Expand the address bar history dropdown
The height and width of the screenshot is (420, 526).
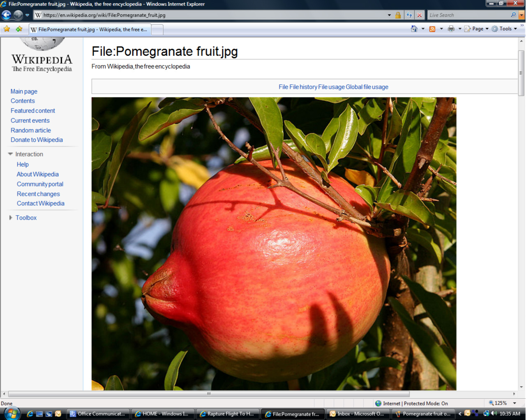click(389, 15)
